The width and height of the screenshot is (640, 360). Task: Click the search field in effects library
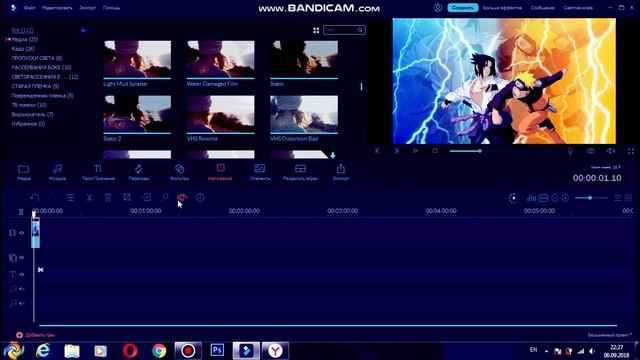[x=344, y=30]
